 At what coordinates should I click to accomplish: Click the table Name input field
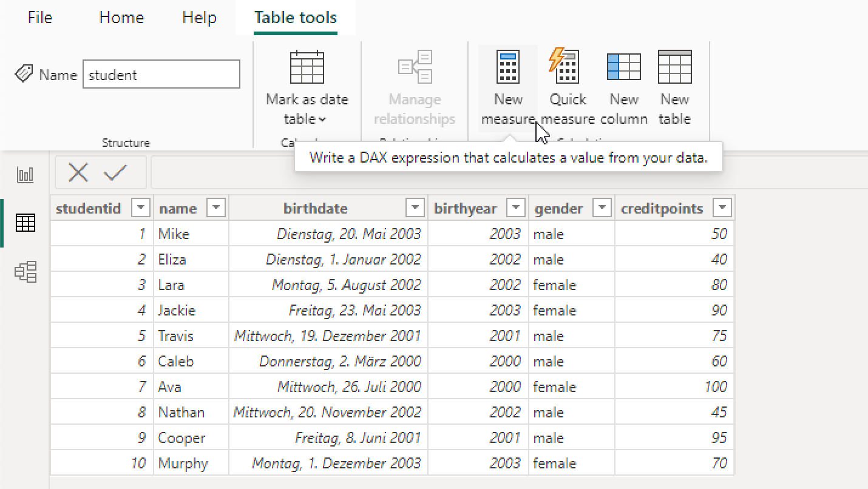(x=161, y=75)
